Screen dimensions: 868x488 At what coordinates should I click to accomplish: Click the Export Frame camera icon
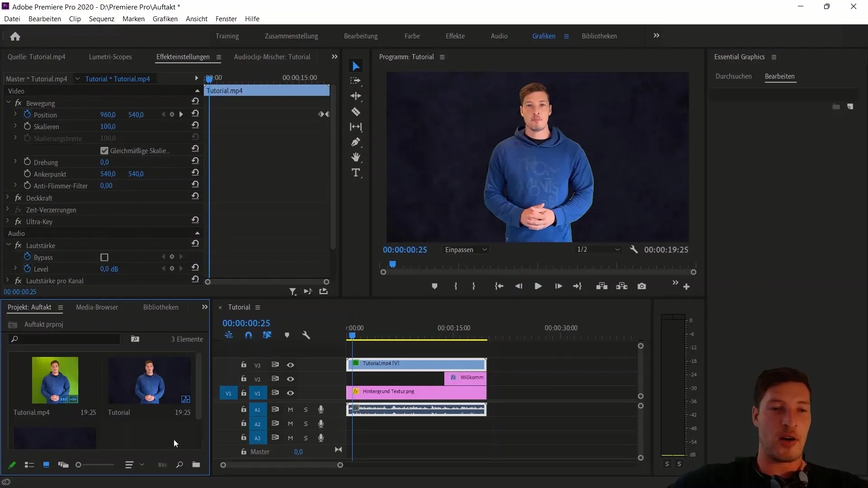(x=642, y=286)
